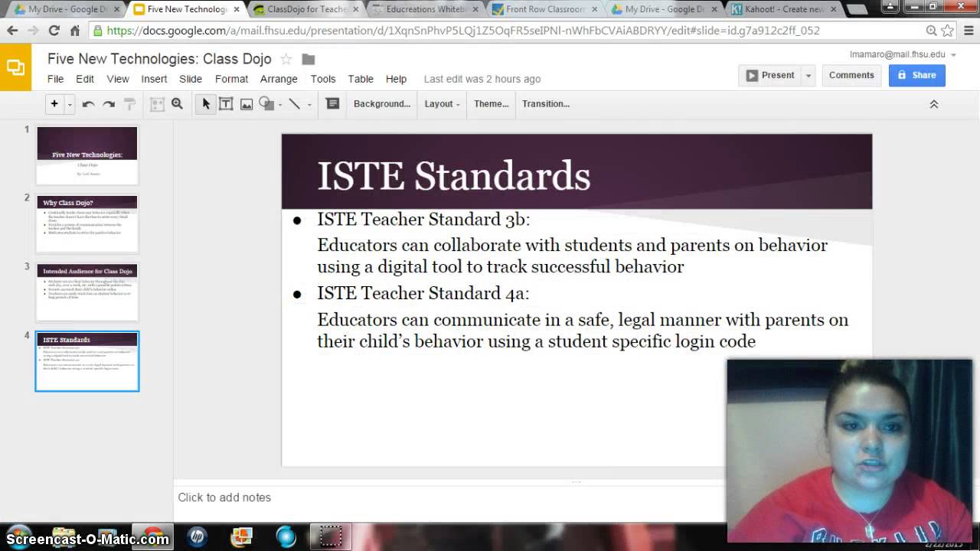Click the presentation title to rename
The image size is (980, 551).
point(159,59)
